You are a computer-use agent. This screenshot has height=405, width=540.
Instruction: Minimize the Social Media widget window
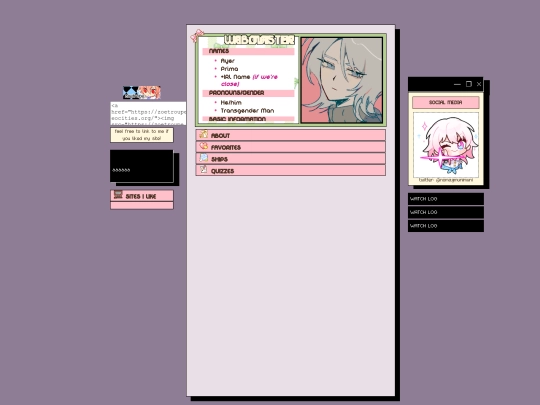pyautogui.click(x=457, y=84)
